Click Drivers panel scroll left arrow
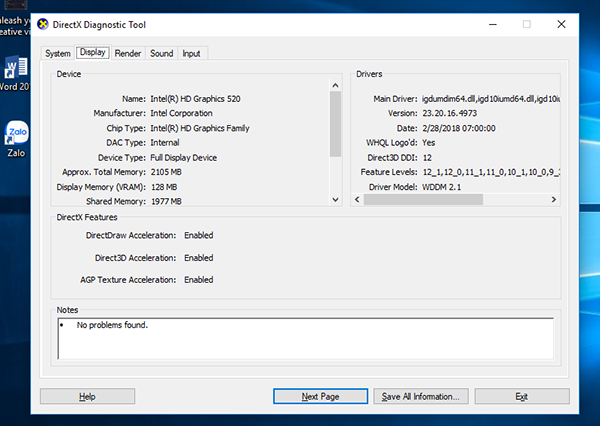Viewport: 600px width, 426px height. [x=357, y=199]
